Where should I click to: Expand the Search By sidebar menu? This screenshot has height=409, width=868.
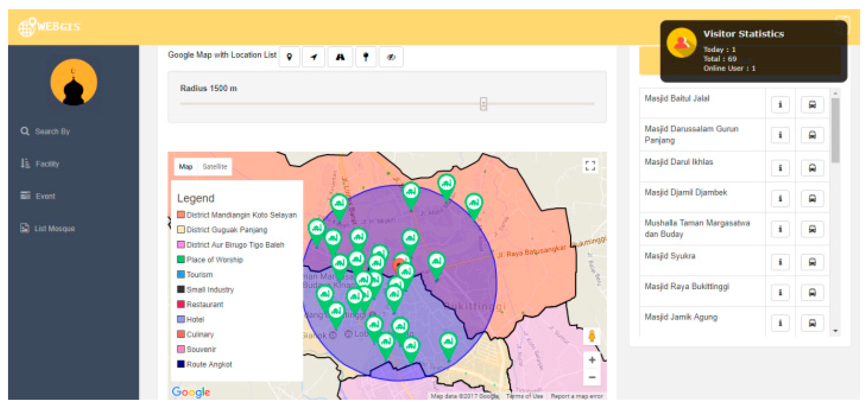pyautogui.click(x=52, y=131)
